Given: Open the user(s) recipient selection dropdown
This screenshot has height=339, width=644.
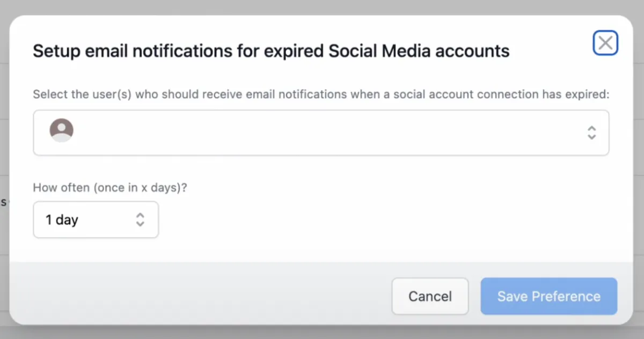Looking at the screenshot, I should click(x=321, y=133).
